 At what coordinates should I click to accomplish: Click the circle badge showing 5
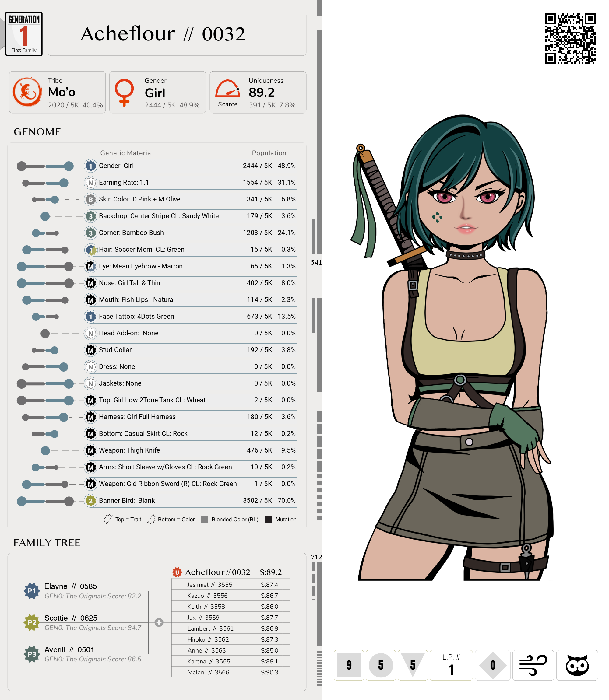point(381,665)
